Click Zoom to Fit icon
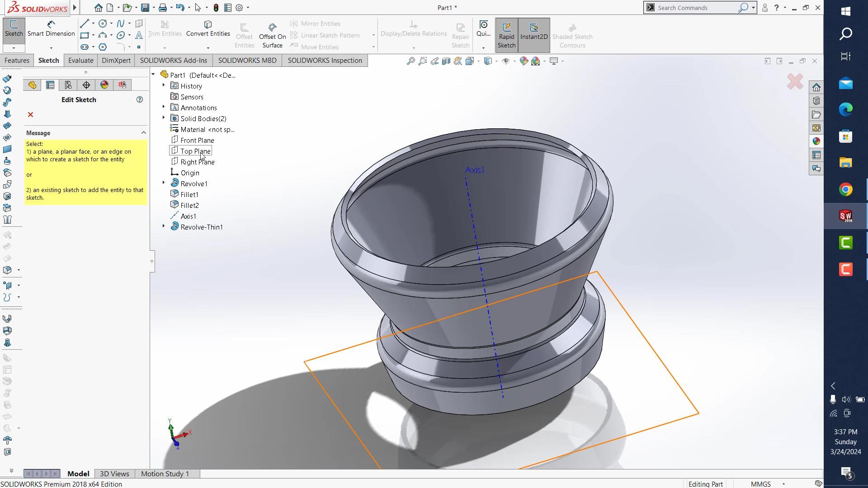The image size is (868, 488). 410,61
